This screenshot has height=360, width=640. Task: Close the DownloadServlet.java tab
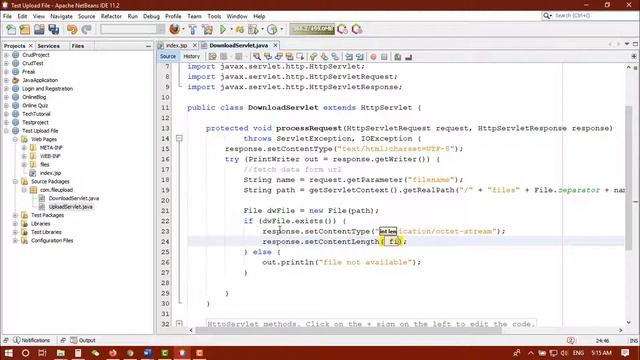[x=275, y=45]
